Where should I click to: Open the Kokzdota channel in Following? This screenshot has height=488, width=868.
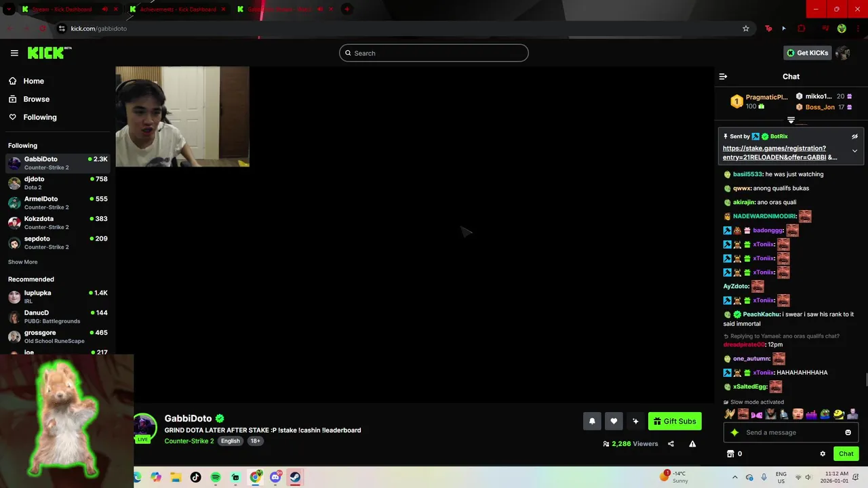(x=58, y=222)
